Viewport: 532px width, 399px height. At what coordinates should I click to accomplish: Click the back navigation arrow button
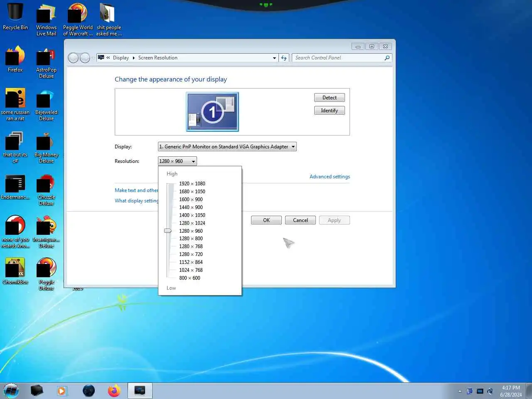pyautogui.click(x=73, y=58)
